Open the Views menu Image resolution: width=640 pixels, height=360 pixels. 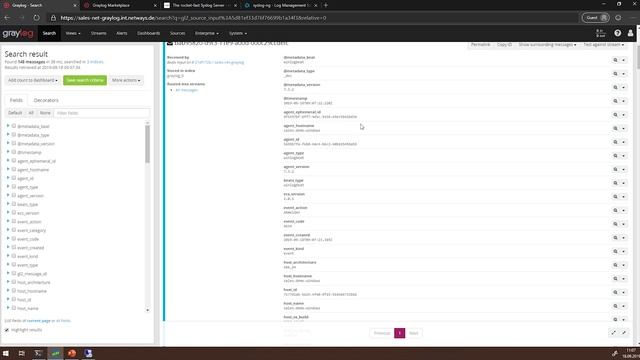point(73,33)
